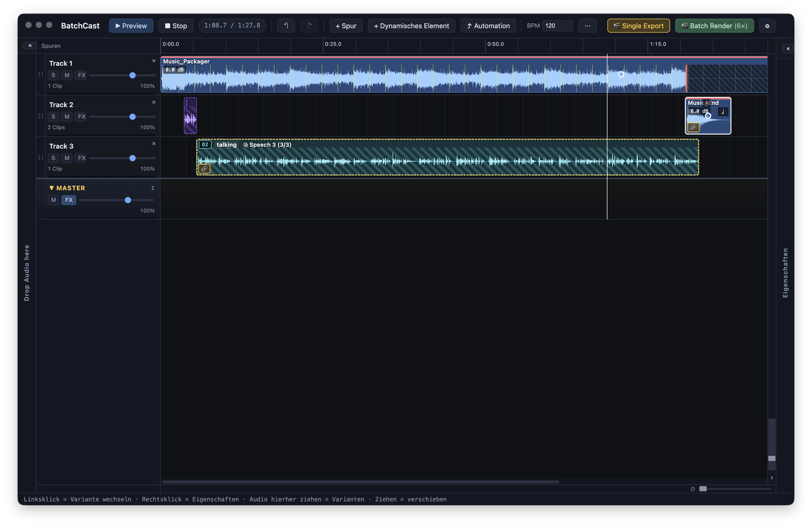Click the Drop Audio here sidebar
Screen dimensions: 812x527
point(27,273)
